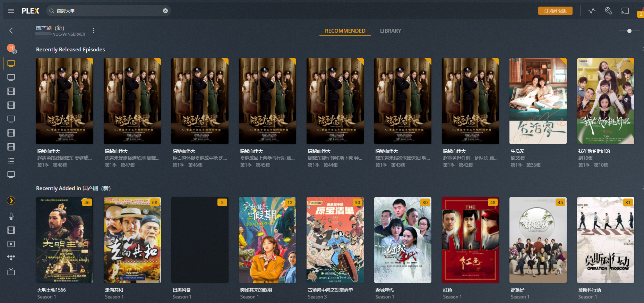Image resolution: width=644 pixels, height=303 pixels.
Task: Click the 突如其来的假期 title text
Action: (256, 290)
